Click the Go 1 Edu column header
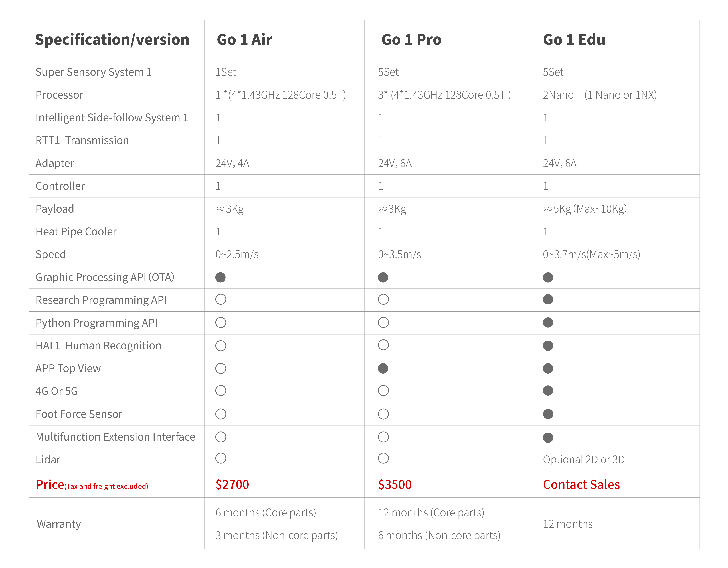Screen dimensions: 728x568 pos(574,40)
